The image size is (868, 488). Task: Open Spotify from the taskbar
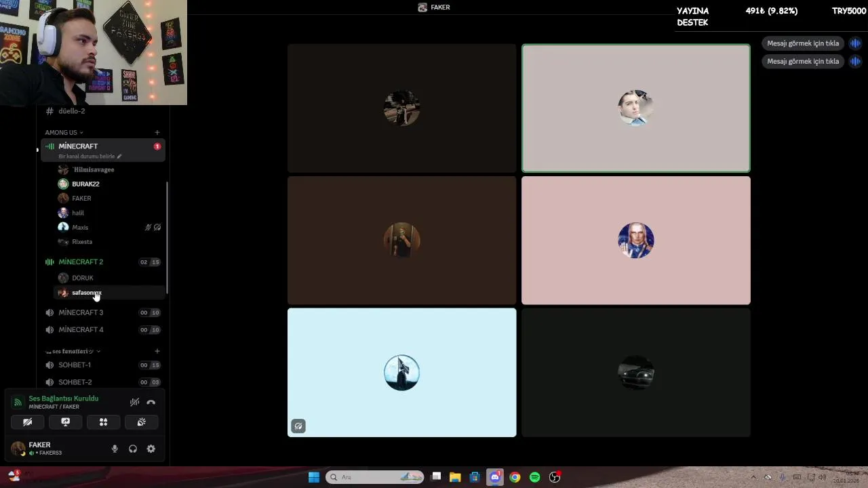[x=535, y=477]
